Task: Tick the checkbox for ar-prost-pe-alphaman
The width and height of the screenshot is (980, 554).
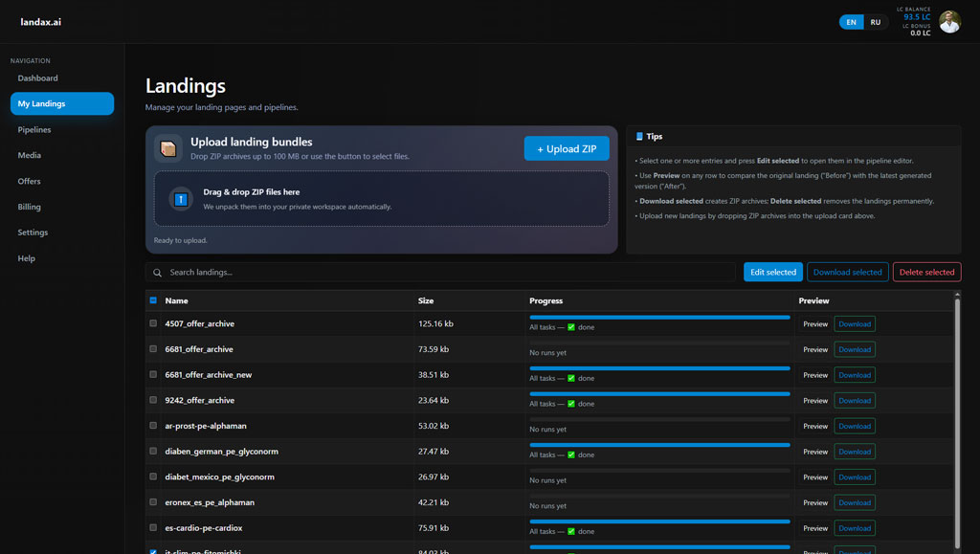Action: (x=153, y=426)
